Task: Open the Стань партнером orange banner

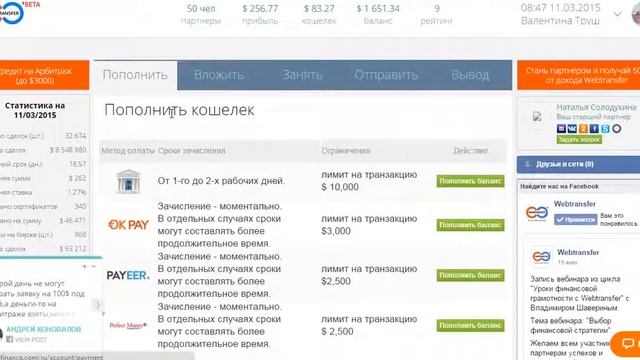Action: (579, 76)
